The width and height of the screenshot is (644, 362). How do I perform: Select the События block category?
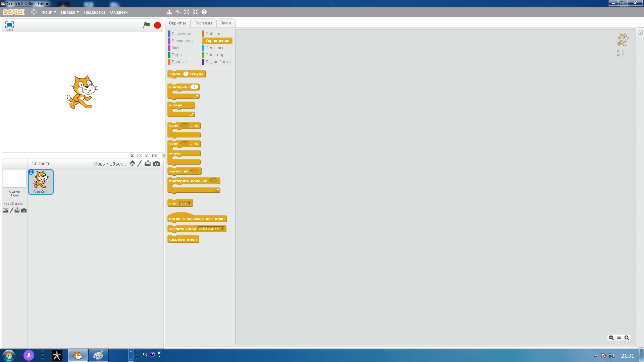tap(214, 34)
